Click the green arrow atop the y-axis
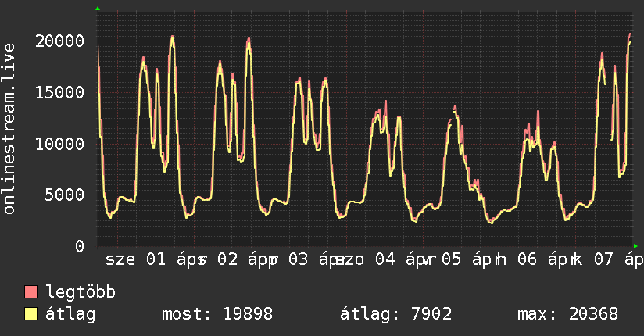644x336 pixels. point(98,9)
